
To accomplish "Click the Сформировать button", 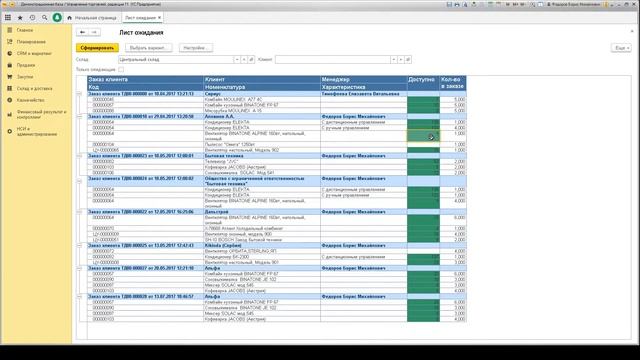I will (97, 48).
